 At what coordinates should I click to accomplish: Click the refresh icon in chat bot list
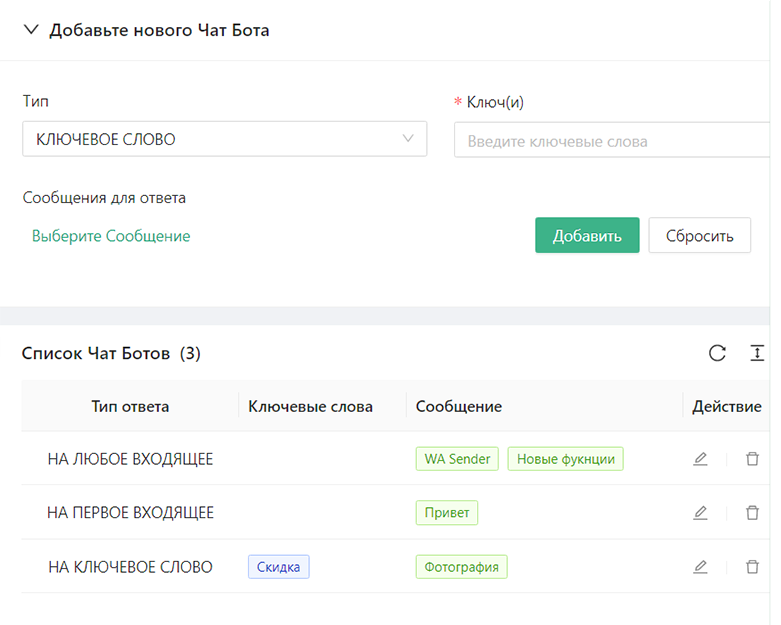click(x=717, y=353)
